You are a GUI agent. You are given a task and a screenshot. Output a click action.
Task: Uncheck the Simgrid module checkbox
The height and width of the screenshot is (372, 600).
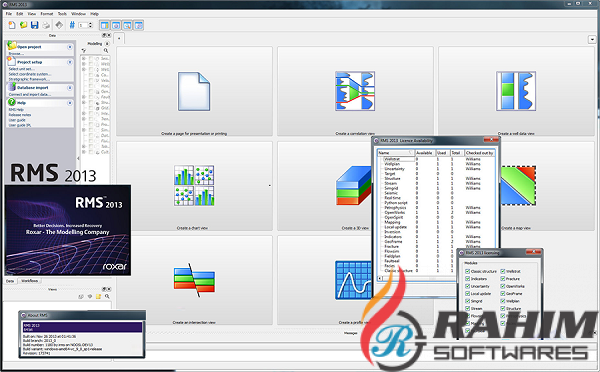467,301
